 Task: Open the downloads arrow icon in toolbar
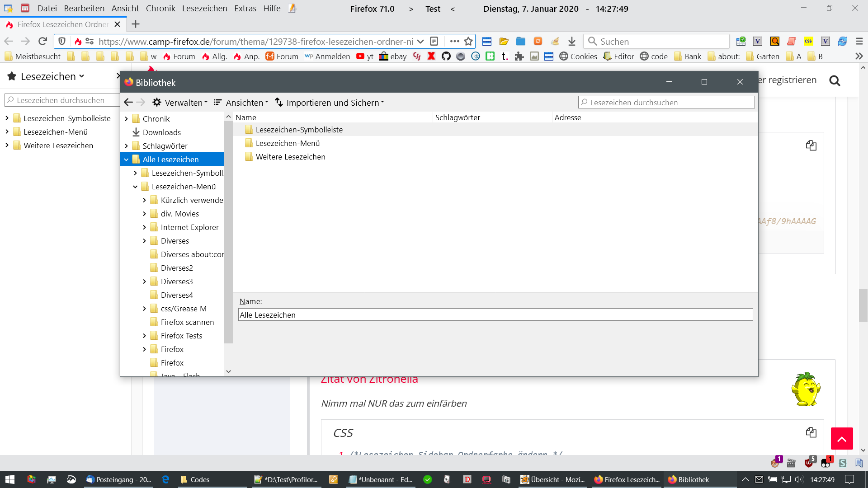(x=572, y=41)
